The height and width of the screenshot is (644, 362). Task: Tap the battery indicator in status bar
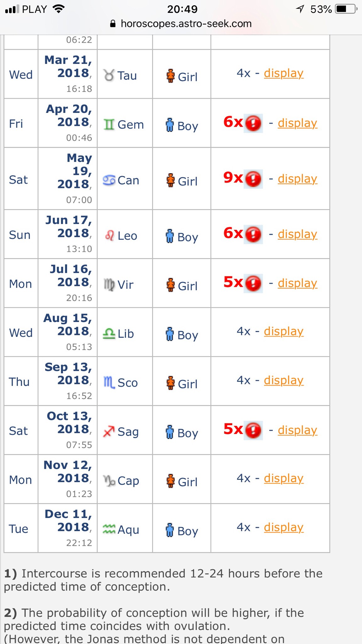point(346,9)
